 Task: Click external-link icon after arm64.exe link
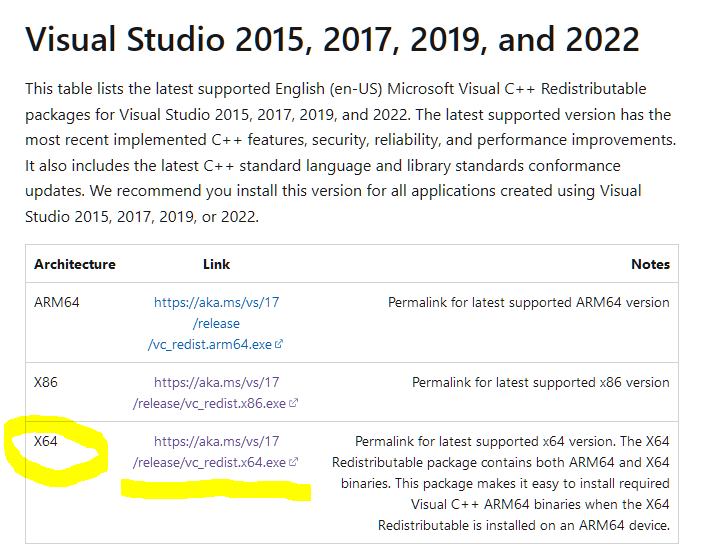tap(279, 344)
